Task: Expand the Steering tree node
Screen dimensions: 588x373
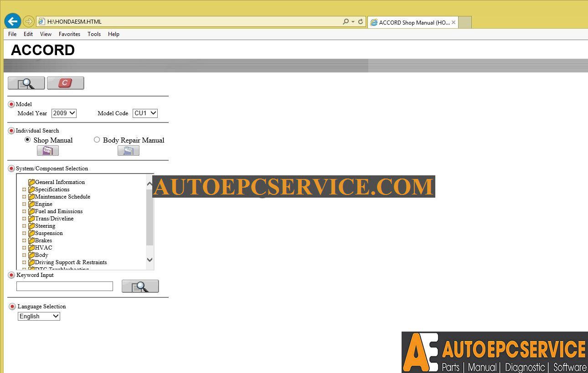Action: point(24,226)
